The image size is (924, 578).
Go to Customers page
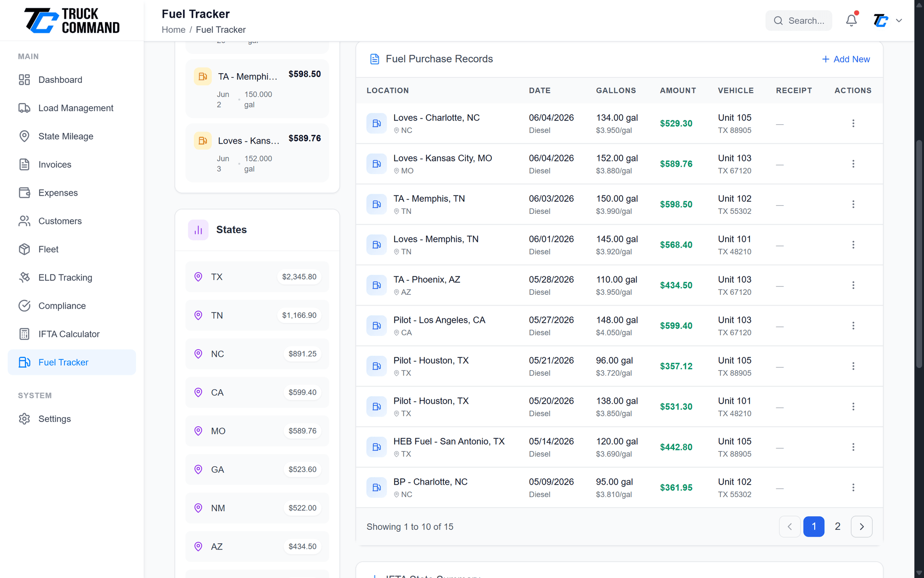(72, 221)
